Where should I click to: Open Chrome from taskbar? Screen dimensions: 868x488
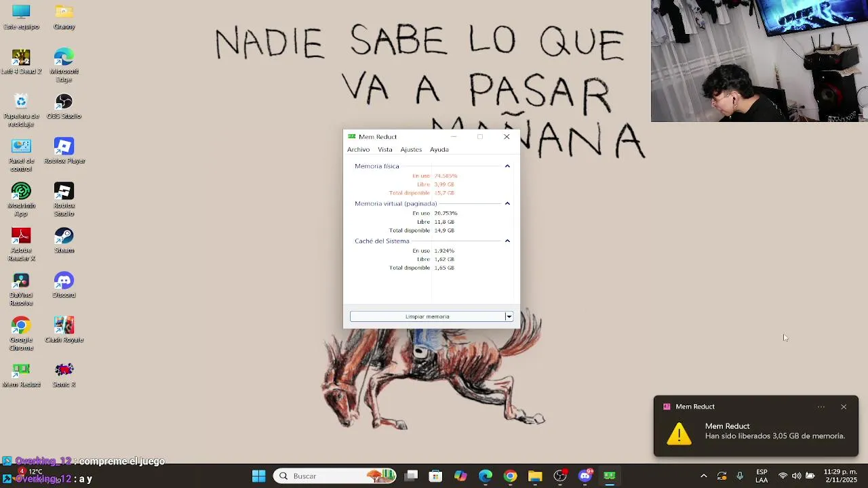pyautogui.click(x=510, y=476)
